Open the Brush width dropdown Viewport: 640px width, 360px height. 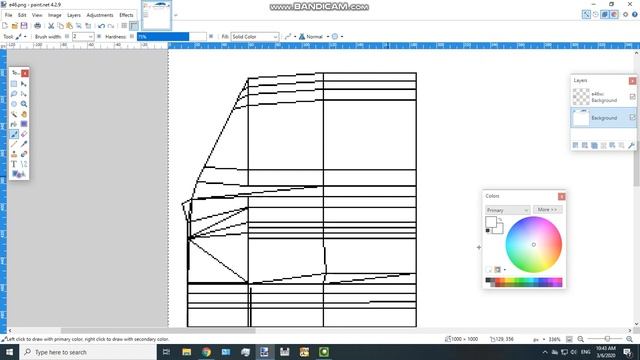(x=91, y=37)
